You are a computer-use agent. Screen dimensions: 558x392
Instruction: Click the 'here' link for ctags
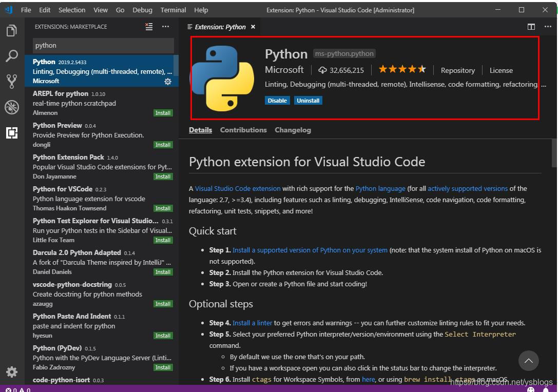tap(369, 380)
